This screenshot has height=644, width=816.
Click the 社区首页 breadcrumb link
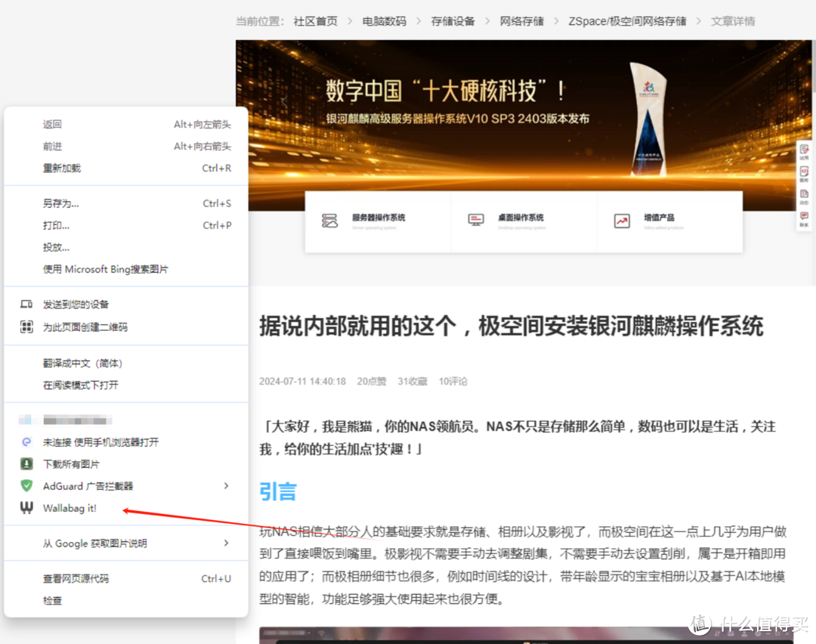(316, 21)
